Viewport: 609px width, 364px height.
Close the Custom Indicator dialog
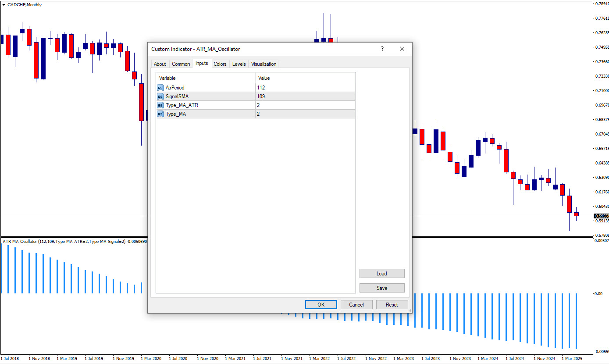pos(402,49)
